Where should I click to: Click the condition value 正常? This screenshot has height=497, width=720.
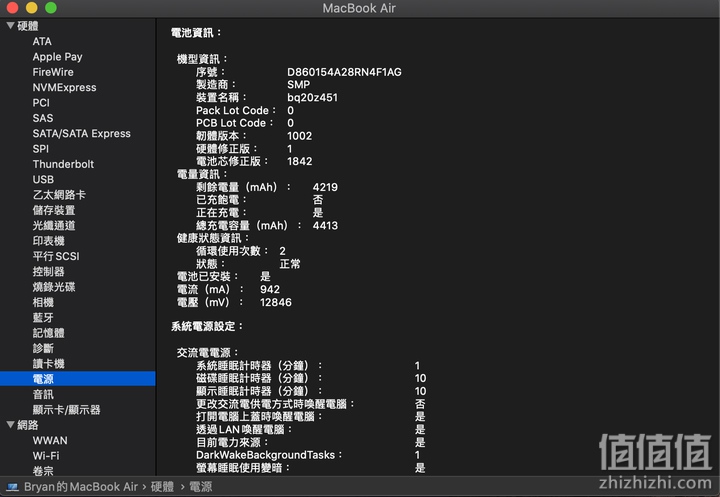click(290, 264)
